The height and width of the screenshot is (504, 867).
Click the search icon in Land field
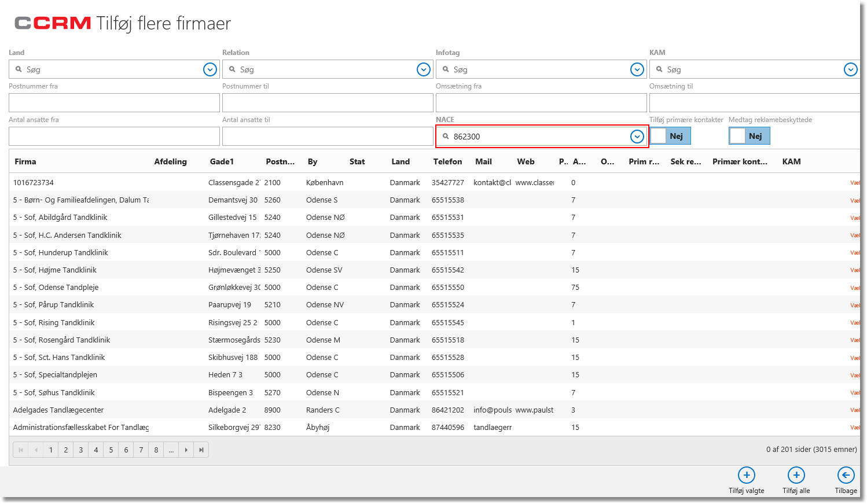coord(19,69)
